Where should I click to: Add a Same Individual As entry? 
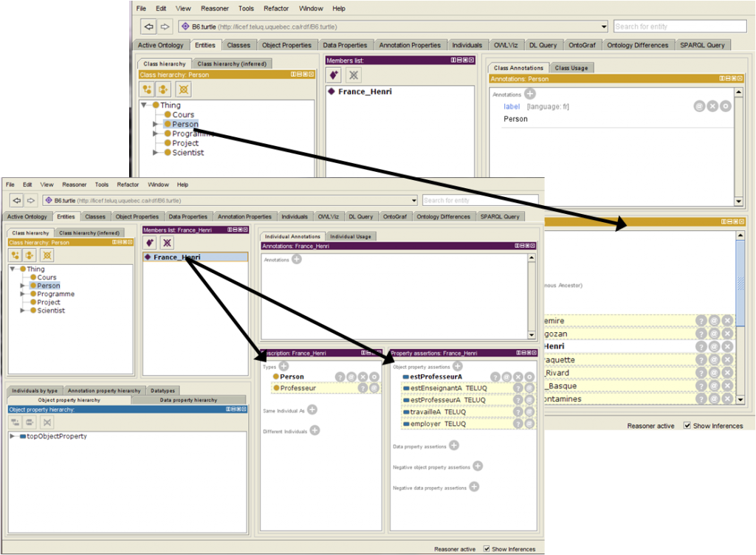(312, 410)
